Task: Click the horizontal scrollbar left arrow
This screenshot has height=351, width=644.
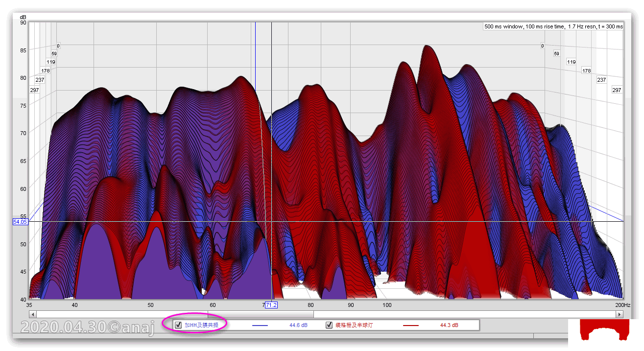Action: [32, 314]
